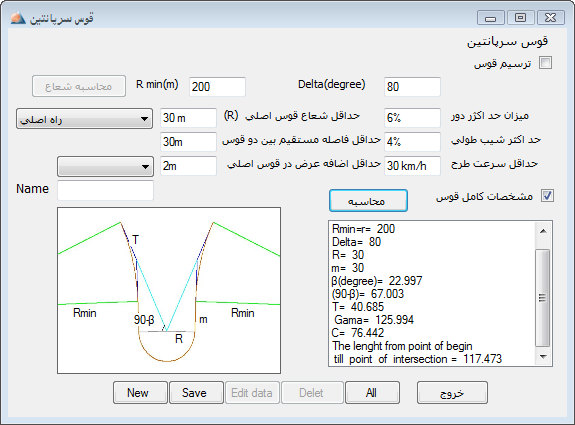Close the window with X button
Viewport: 575px width, 425px height.
pyautogui.click(x=551, y=18)
